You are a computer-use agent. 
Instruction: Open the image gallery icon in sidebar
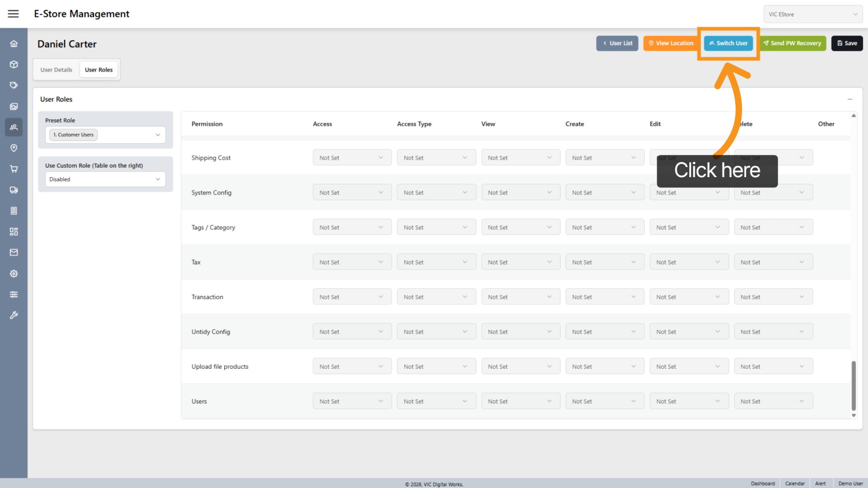tap(14, 106)
